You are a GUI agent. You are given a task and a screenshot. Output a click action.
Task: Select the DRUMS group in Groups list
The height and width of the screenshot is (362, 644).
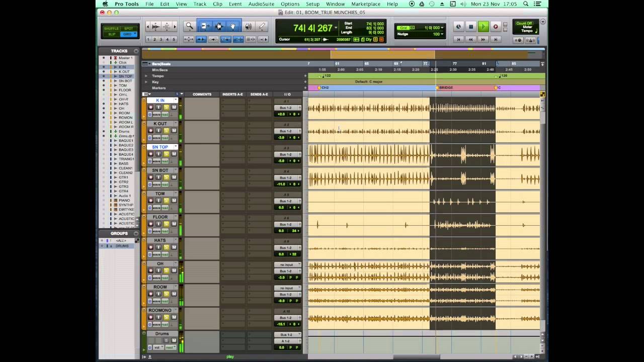(122, 246)
